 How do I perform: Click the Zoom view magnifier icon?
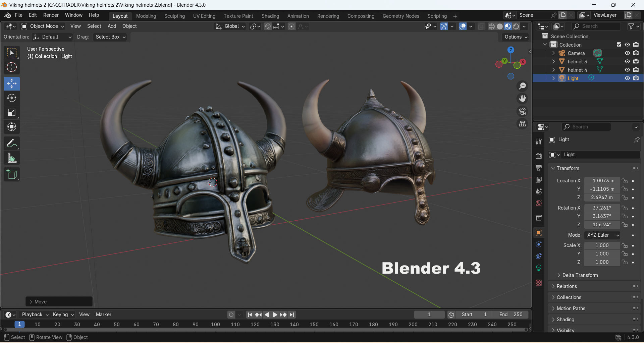point(523,86)
